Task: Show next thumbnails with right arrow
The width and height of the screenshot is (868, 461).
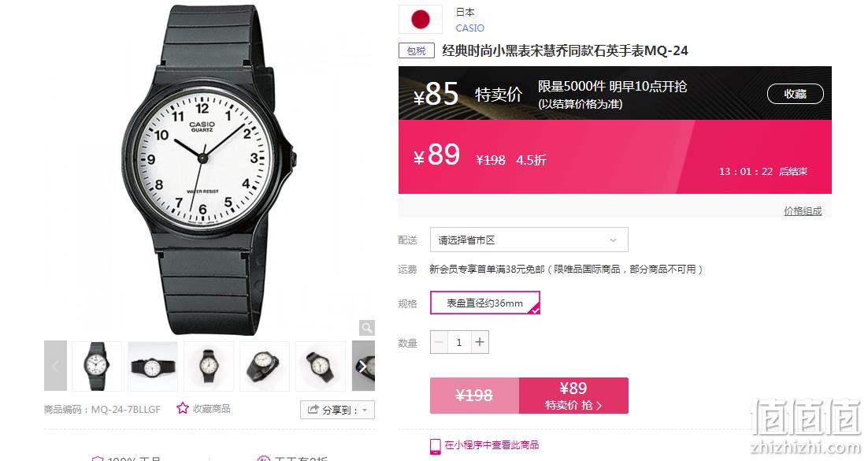Action: click(363, 366)
